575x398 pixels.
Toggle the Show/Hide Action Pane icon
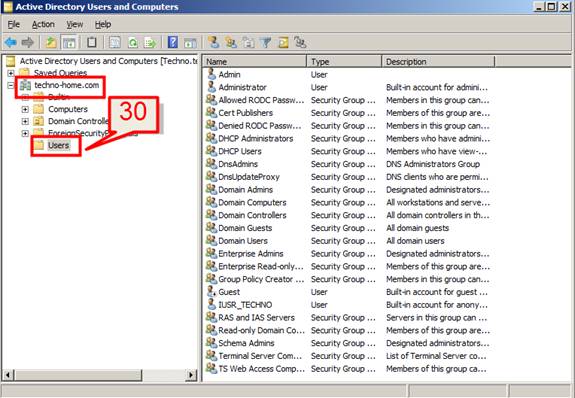tap(190, 43)
